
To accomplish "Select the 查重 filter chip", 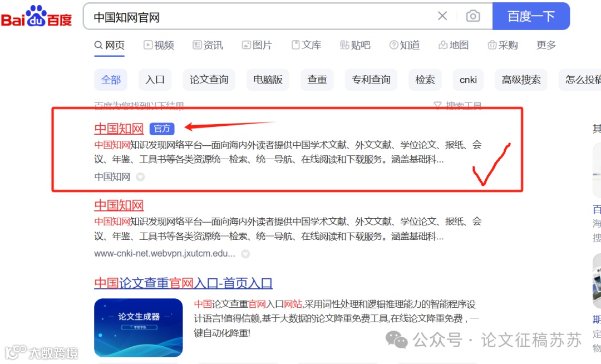I will [317, 80].
